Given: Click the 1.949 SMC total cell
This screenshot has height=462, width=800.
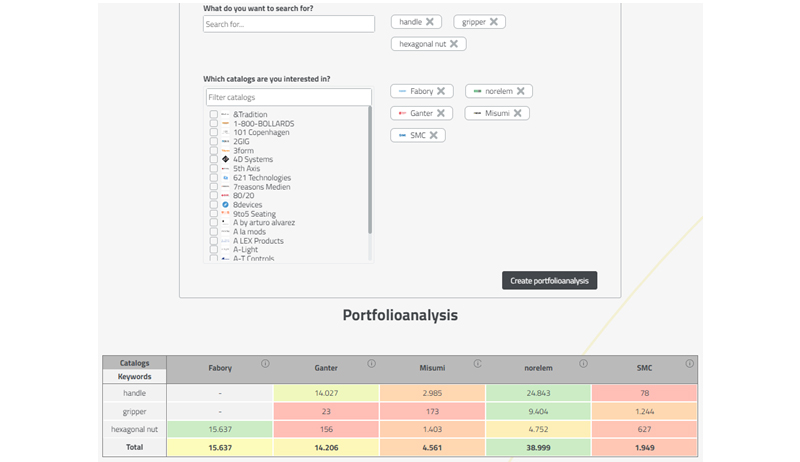Looking at the screenshot, I should point(644,447).
